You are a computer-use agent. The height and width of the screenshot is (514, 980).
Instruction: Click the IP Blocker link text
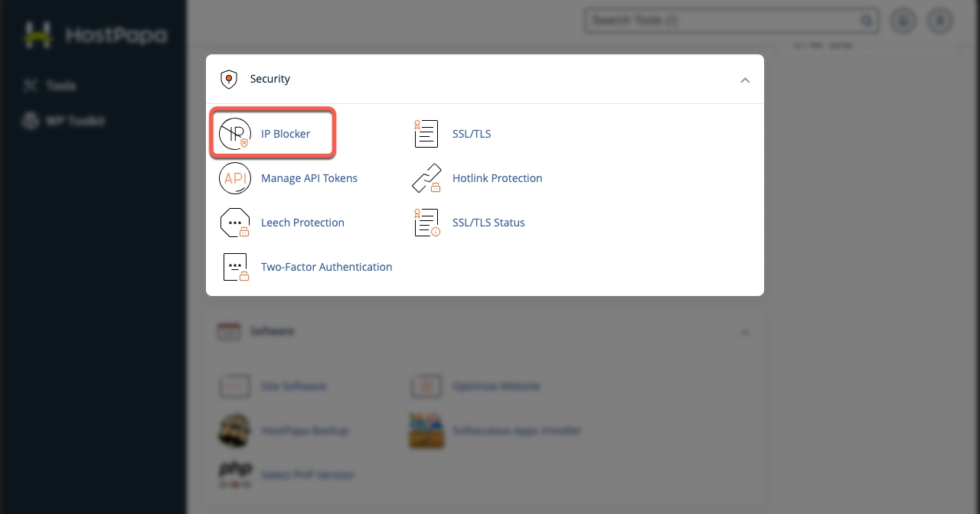click(286, 134)
